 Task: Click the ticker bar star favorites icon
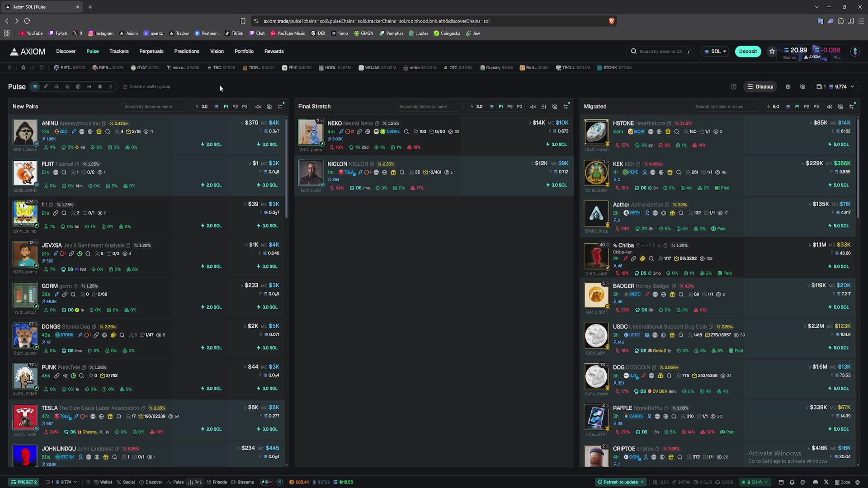(23, 68)
